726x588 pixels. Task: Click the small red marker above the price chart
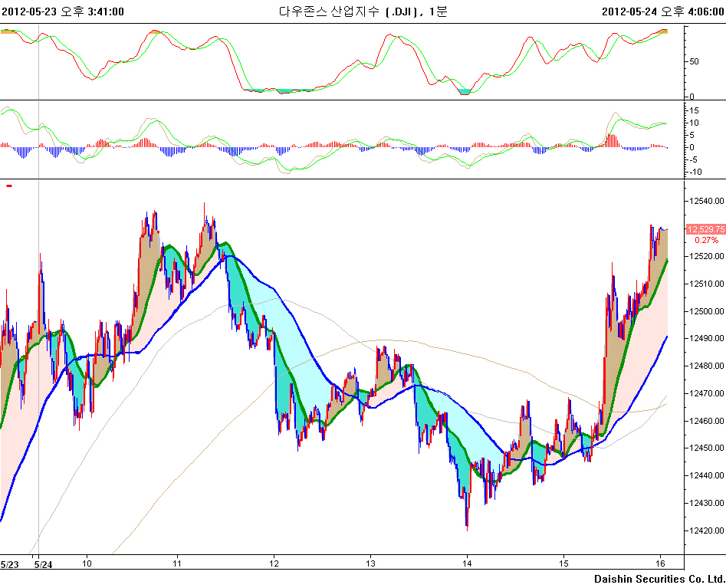tap(8, 186)
